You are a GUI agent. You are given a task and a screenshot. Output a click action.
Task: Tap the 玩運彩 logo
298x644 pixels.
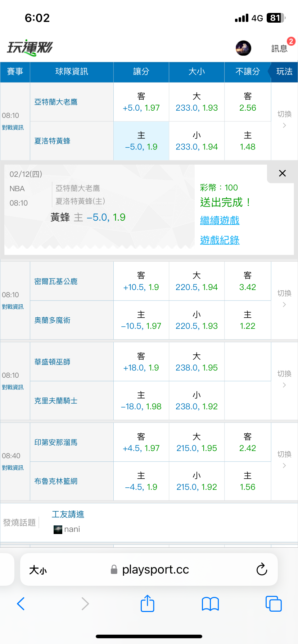[x=30, y=48]
